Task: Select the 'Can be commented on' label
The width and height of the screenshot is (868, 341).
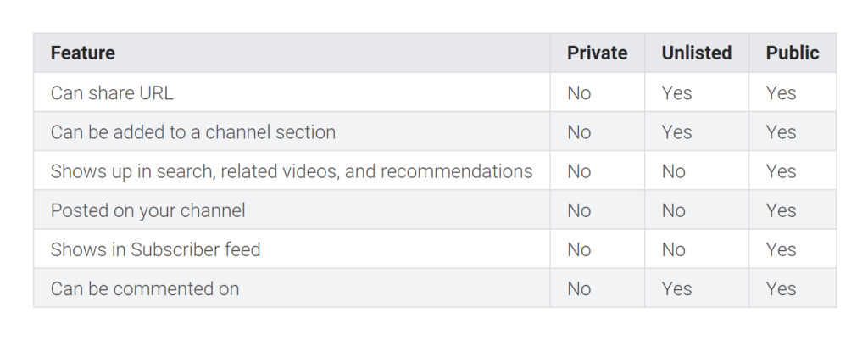Action: [145, 289]
